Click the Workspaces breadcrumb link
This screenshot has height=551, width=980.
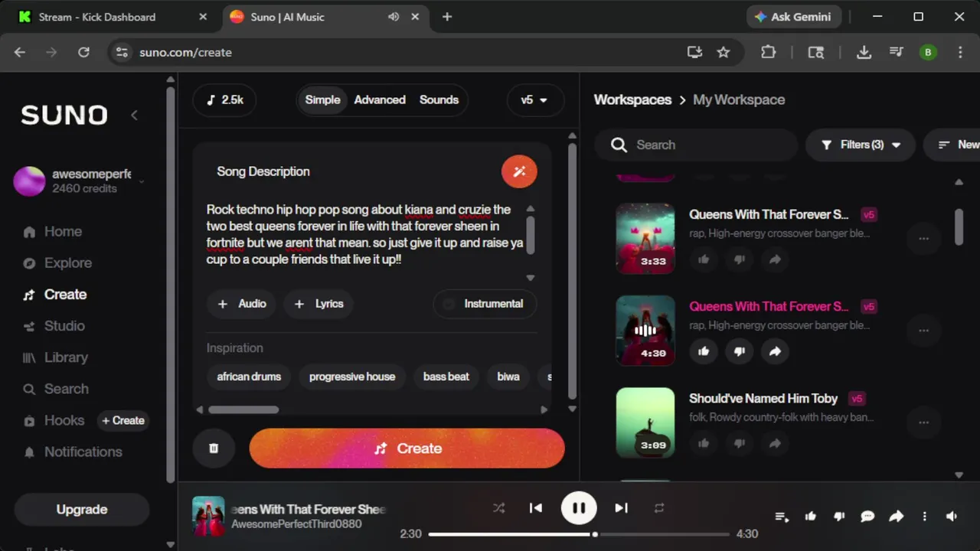pyautogui.click(x=632, y=99)
